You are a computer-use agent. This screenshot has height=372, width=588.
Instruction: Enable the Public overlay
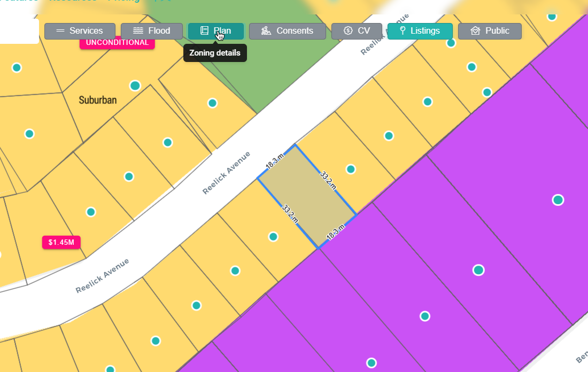(x=490, y=30)
